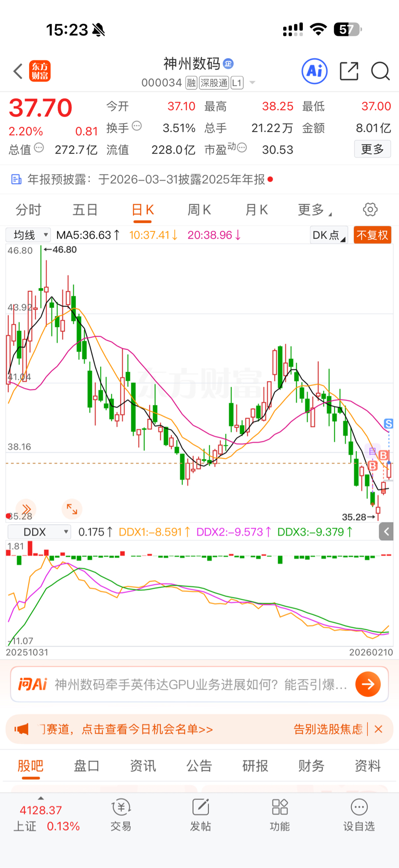Open the 告别选股焦虑 link
This screenshot has height=868, width=399.
point(328,729)
